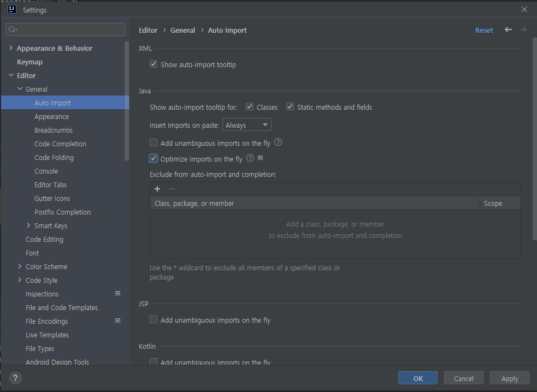The height and width of the screenshot is (392, 537).
Task: Click the Cancel button
Action: pos(464,378)
